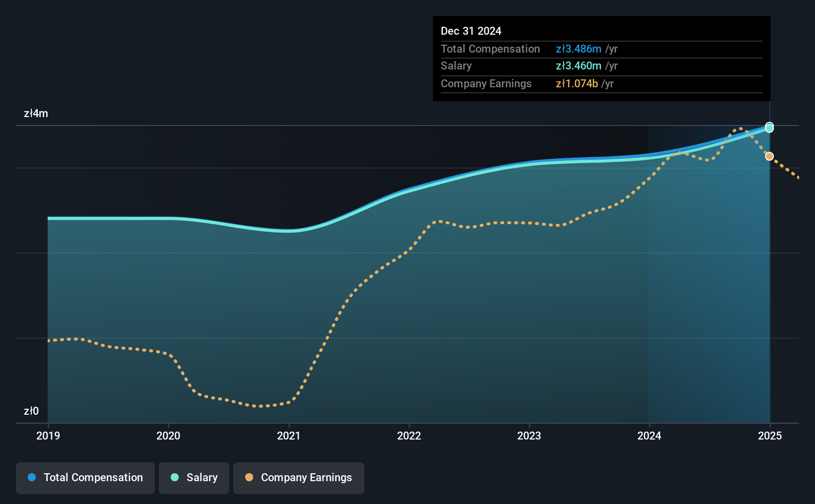This screenshot has height=504, width=815.
Task: Click the teal Salary data point marker
Action: 769,128
